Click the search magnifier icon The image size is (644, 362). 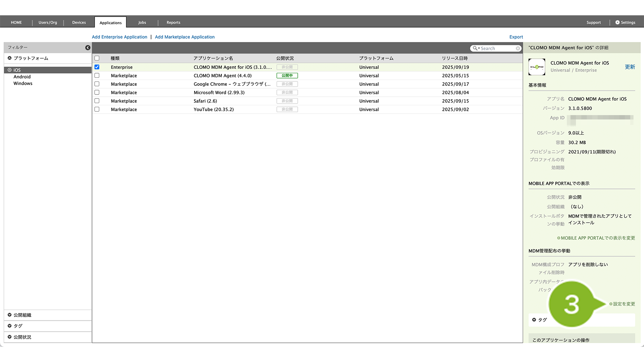[475, 49]
